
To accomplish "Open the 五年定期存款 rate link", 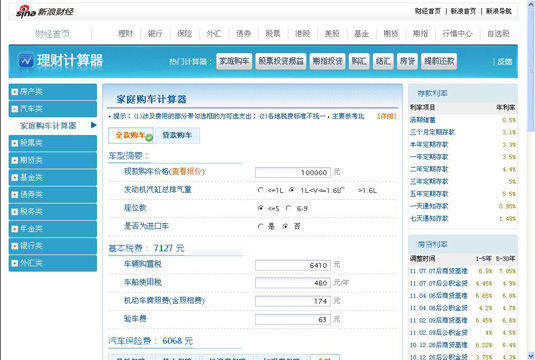I will click(429, 194).
